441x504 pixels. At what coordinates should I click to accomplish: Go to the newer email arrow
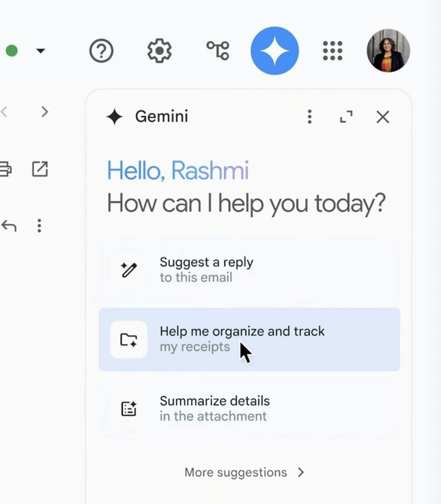point(4,112)
